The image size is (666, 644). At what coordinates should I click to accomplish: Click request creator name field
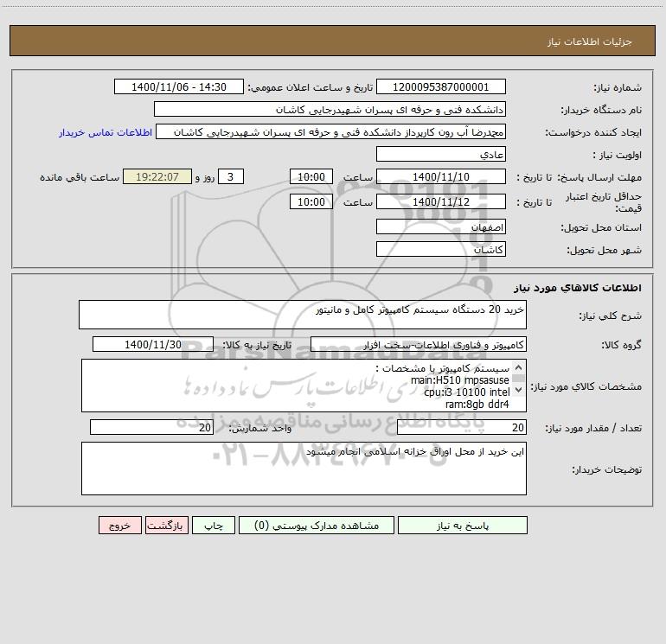(x=331, y=131)
